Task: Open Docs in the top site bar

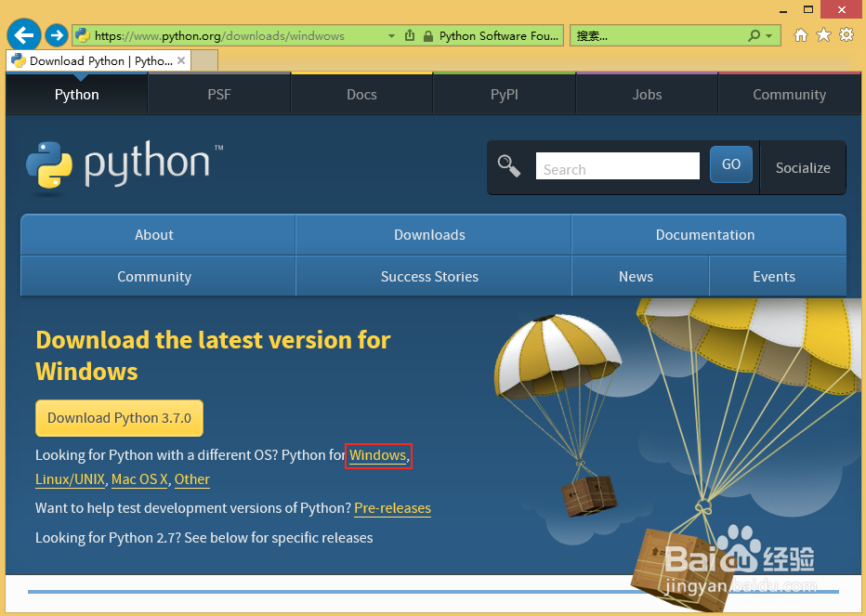Action: [361, 95]
